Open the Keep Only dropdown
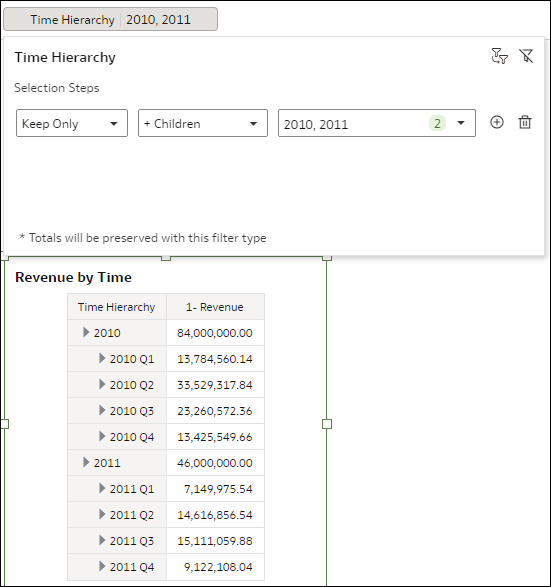The image size is (551, 587). [72, 123]
